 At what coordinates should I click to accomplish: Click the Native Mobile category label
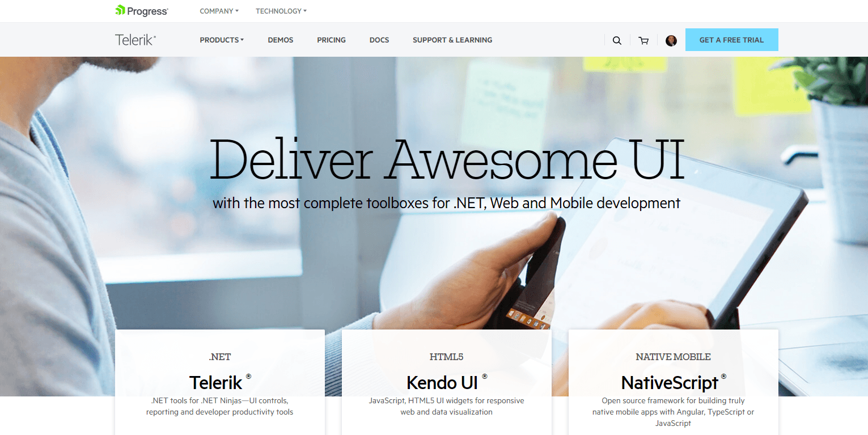[674, 357]
